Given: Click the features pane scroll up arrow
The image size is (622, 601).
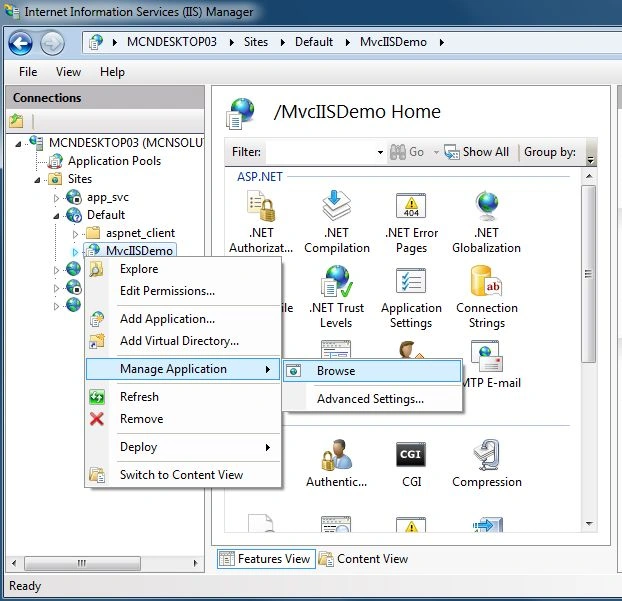Looking at the screenshot, I should click(x=589, y=176).
